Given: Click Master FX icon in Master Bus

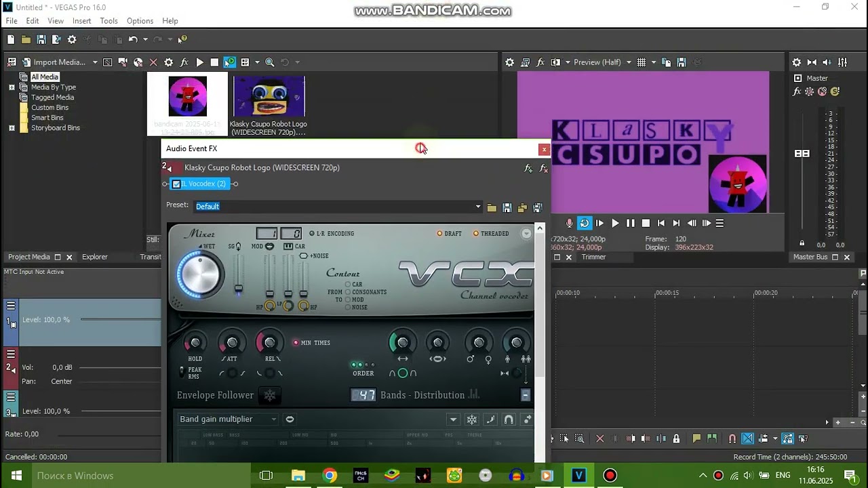Looking at the screenshot, I should click(x=798, y=91).
